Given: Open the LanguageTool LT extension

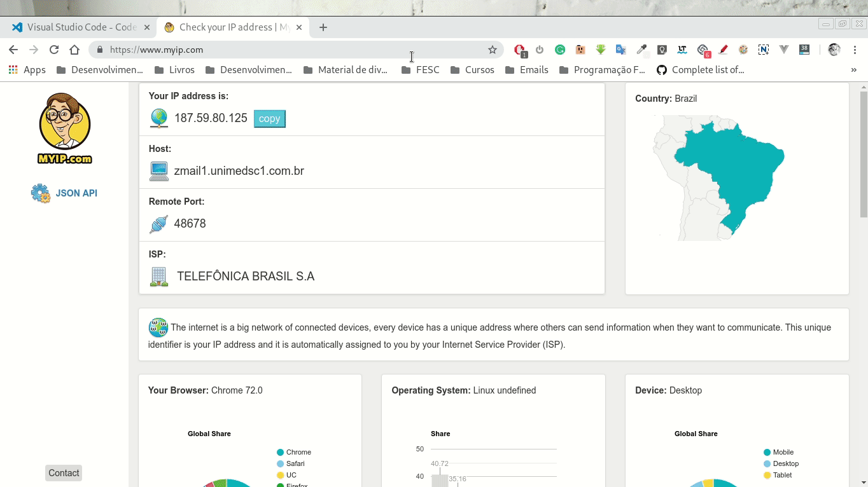Looking at the screenshot, I should (x=682, y=49).
